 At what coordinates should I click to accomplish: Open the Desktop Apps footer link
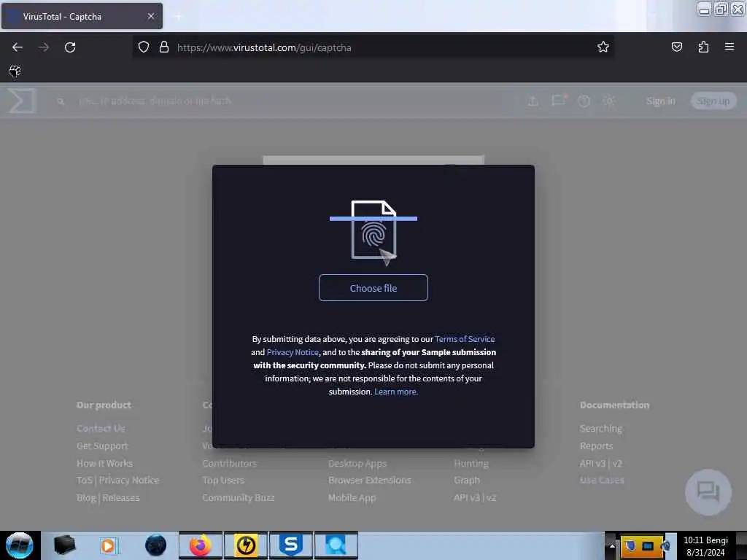[357, 463]
